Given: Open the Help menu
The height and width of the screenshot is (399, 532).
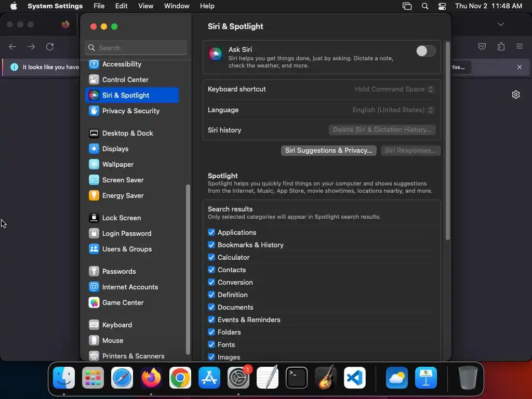Looking at the screenshot, I should click(x=207, y=6).
